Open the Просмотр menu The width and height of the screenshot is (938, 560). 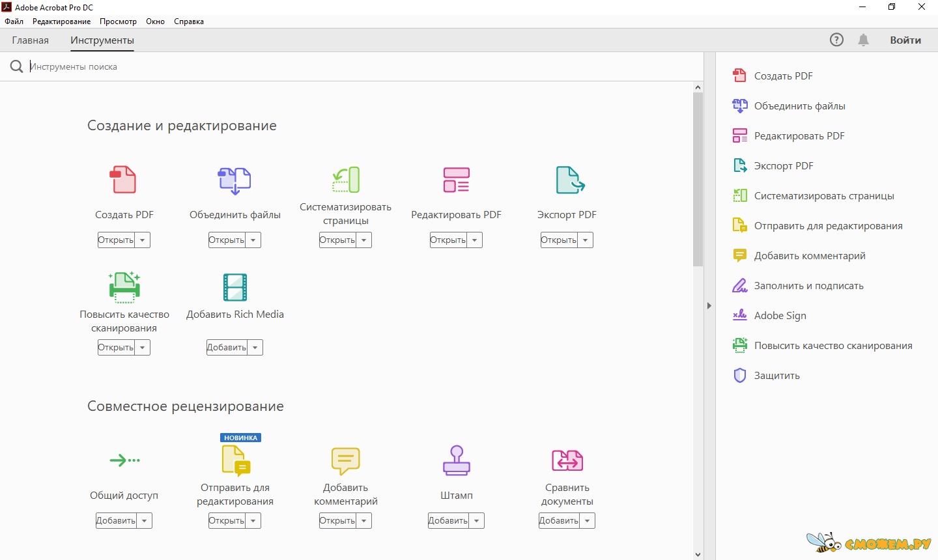coord(118,21)
